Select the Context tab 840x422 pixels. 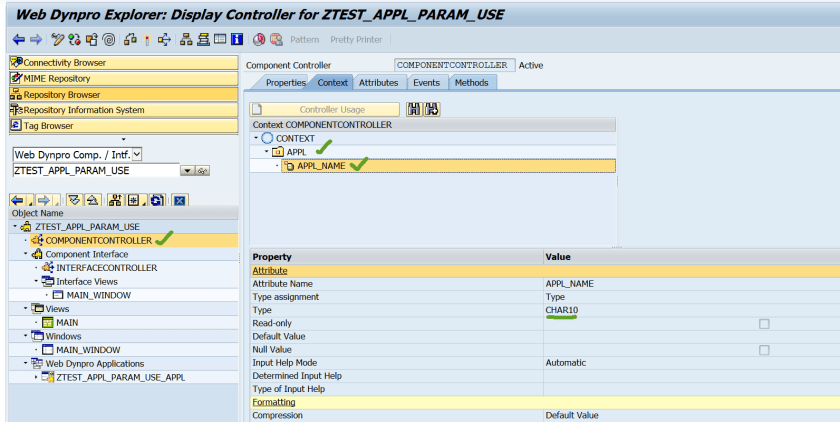332,82
